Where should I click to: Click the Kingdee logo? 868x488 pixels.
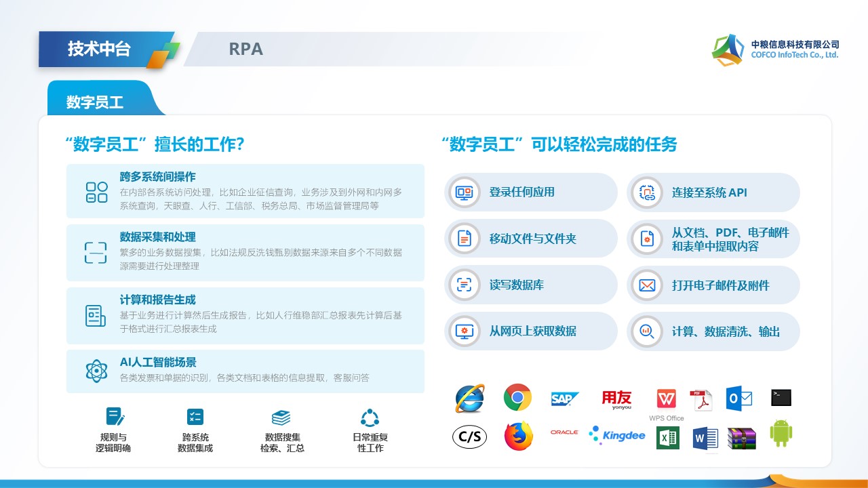[x=617, y=435]
